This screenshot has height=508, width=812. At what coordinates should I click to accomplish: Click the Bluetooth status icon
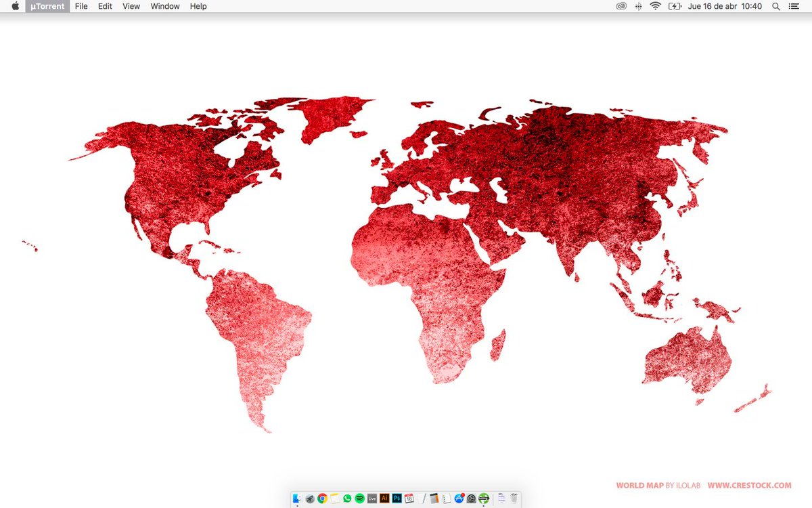click(x=639, y=6)
